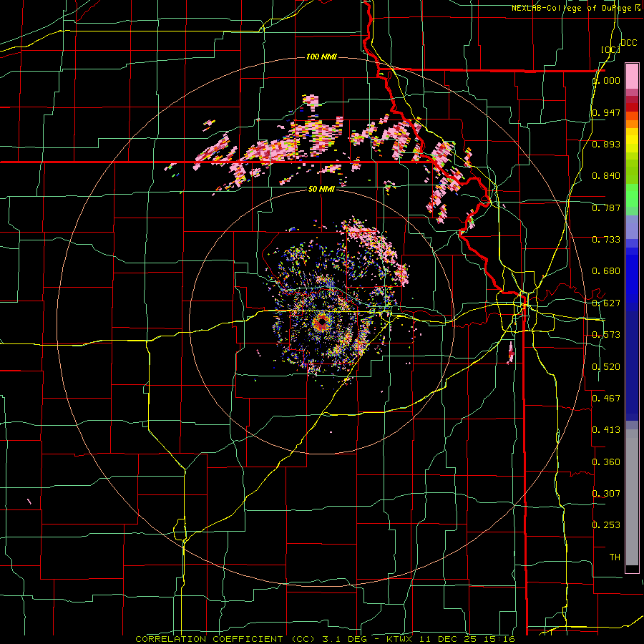
Task: Click the 0.467 color scale value
Action: point(606,398)
